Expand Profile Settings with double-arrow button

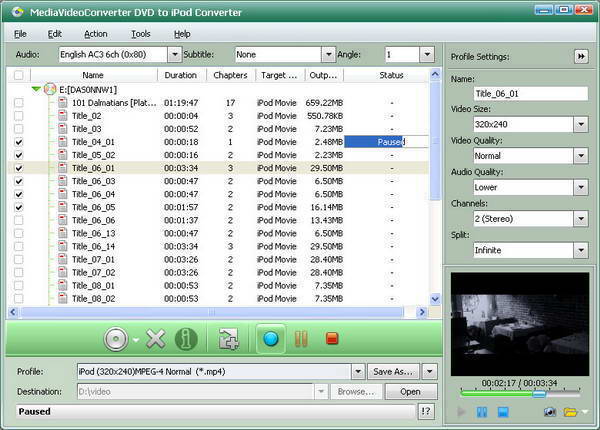tap(581, 57)
